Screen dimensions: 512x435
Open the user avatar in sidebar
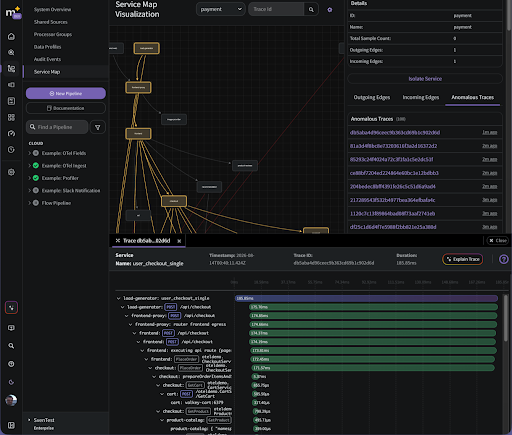coord(11,400)
